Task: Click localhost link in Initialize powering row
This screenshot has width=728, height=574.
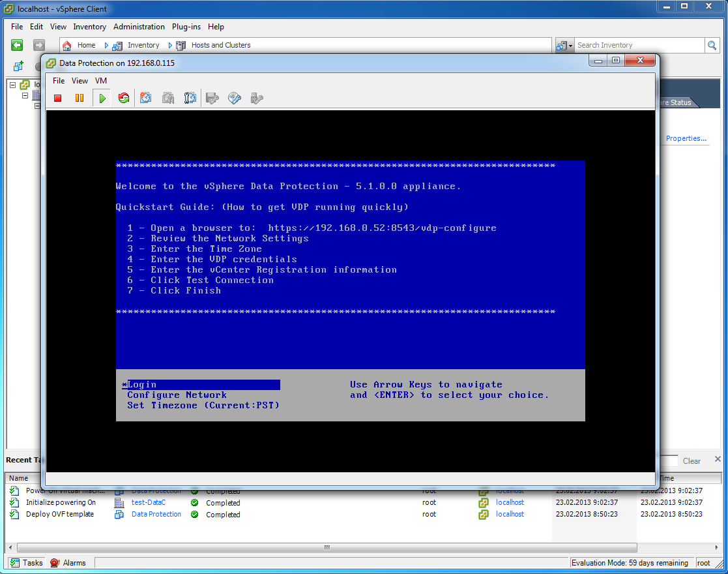Action: [510, 502]
